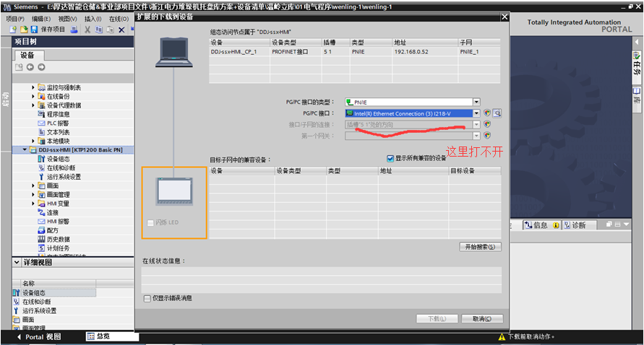Click the HMI panel thumbnail in the dialog
The width and height of the screenshot is (644, 345).
pos(175,191)
